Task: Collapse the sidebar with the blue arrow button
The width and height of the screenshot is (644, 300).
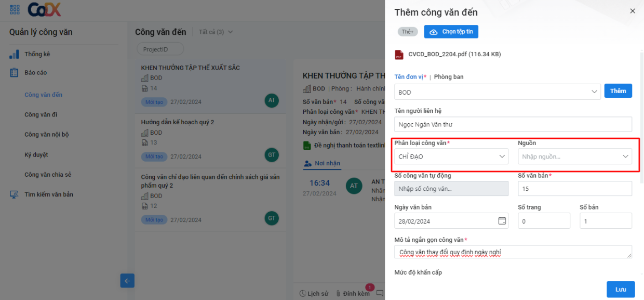Action: pos(127,280)
